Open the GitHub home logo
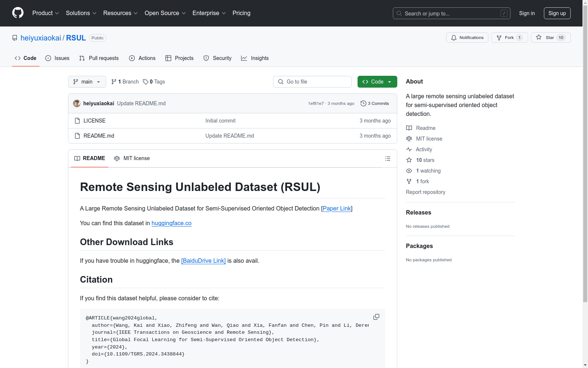The image size is (588, 368). tap(18, 13)
